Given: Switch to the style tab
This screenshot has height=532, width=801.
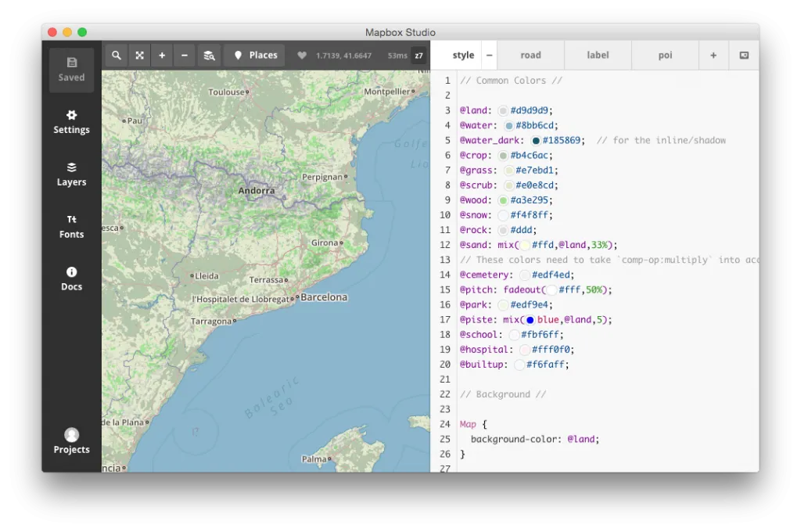Looking at the screenshot, I should click(463, 56).
